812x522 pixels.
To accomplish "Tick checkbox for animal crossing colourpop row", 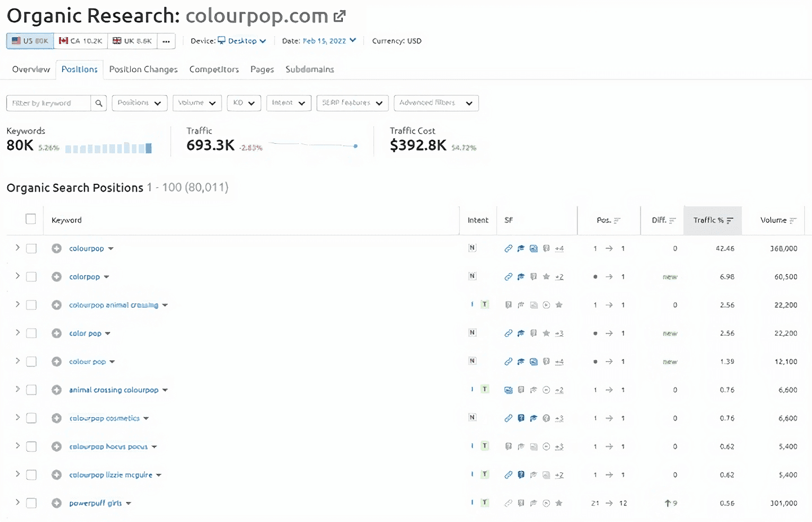I will coord(32,390).
